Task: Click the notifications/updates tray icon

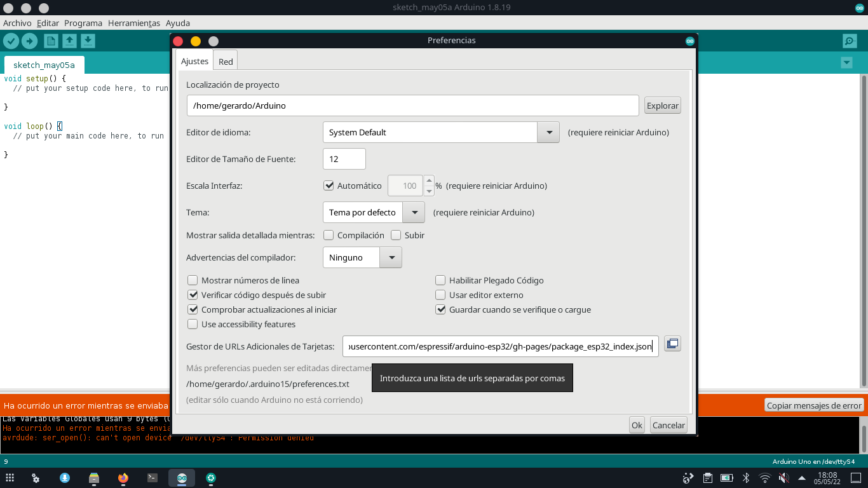Action: 688,478
